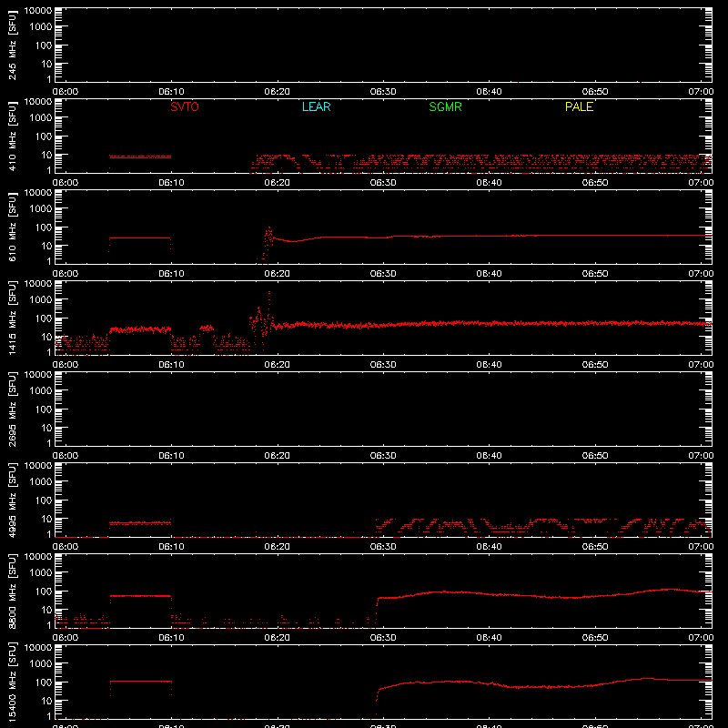
Task: Select the 610 MHz [SFU] axis label
Action: (x=12, y=227)
